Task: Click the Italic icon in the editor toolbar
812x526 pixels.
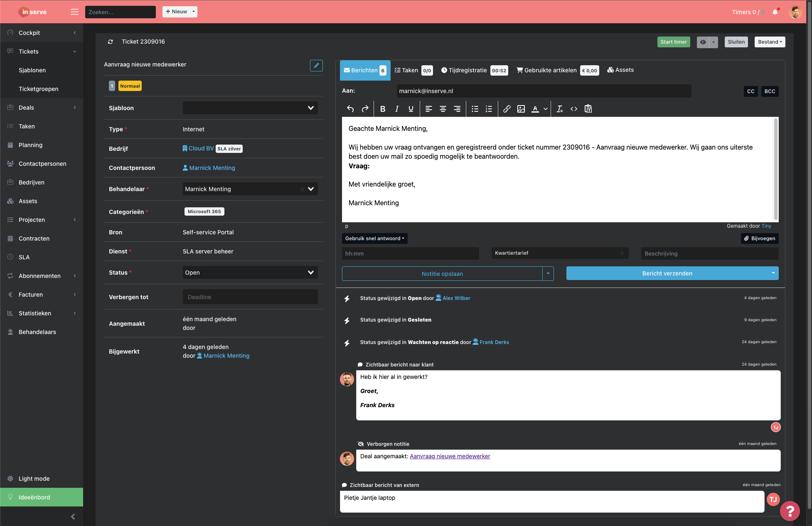Action: (396, 108)
